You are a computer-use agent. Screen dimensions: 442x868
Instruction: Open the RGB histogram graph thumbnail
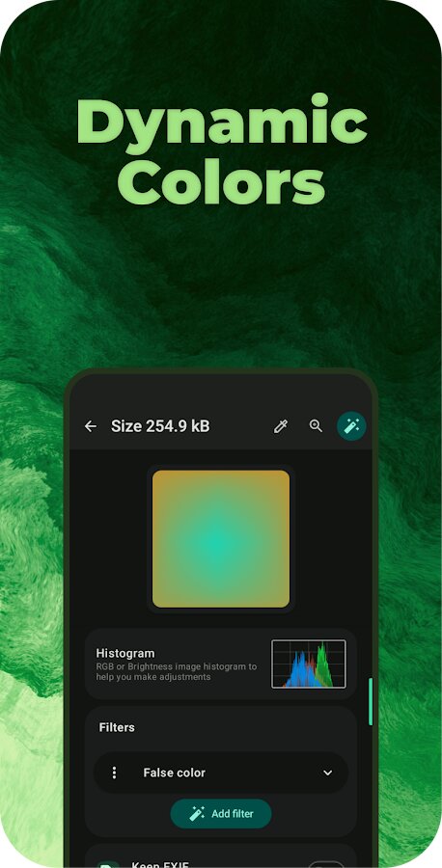point(309,664)
